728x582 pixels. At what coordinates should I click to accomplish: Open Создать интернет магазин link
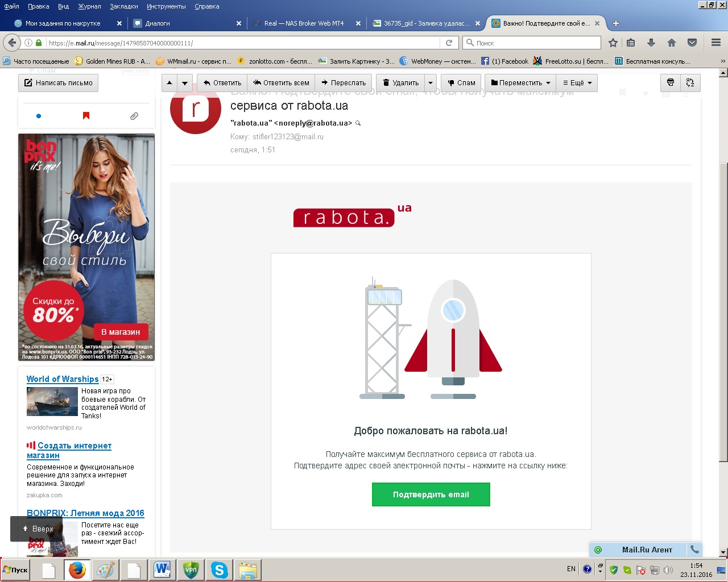pyautogui.click(x=69, y=450)
